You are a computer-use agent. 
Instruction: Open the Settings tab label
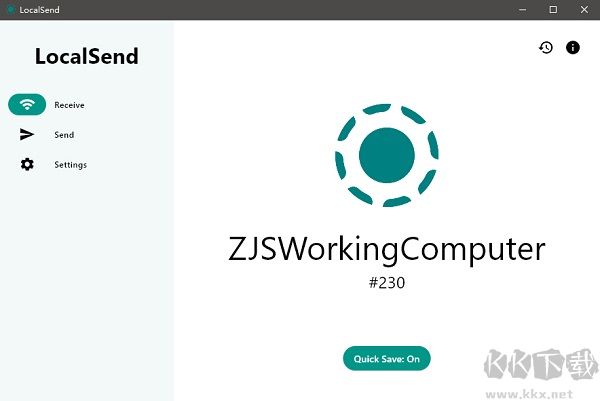pyautogui.click(x=70, y=164)
